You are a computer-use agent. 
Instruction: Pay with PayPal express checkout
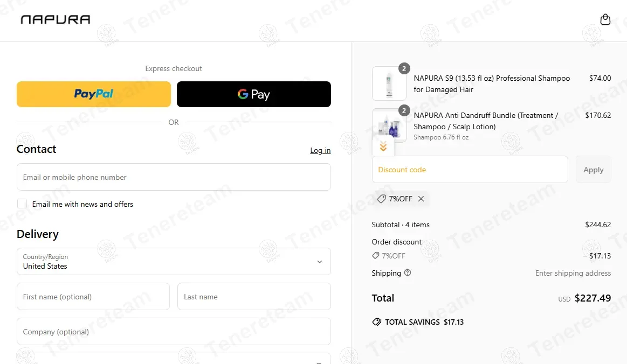click(94, 94)
